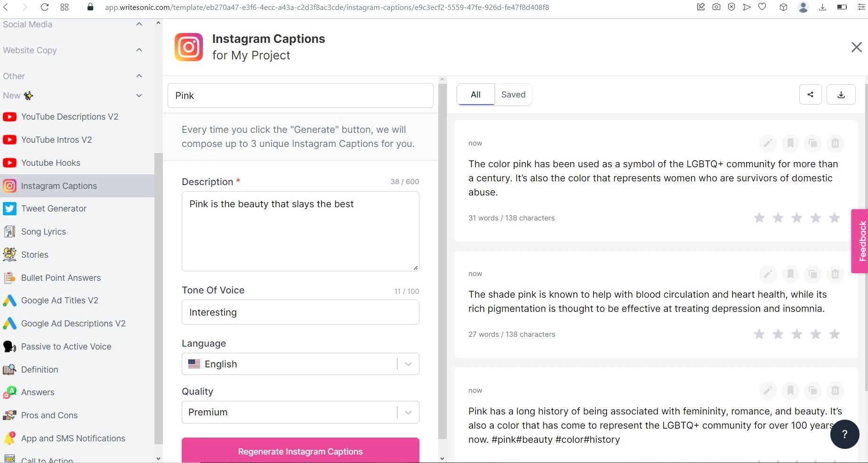The image size is (868, 463).
Task: Bookmark the LGBTQ+ symbol caption
Action: click(790, 143)
